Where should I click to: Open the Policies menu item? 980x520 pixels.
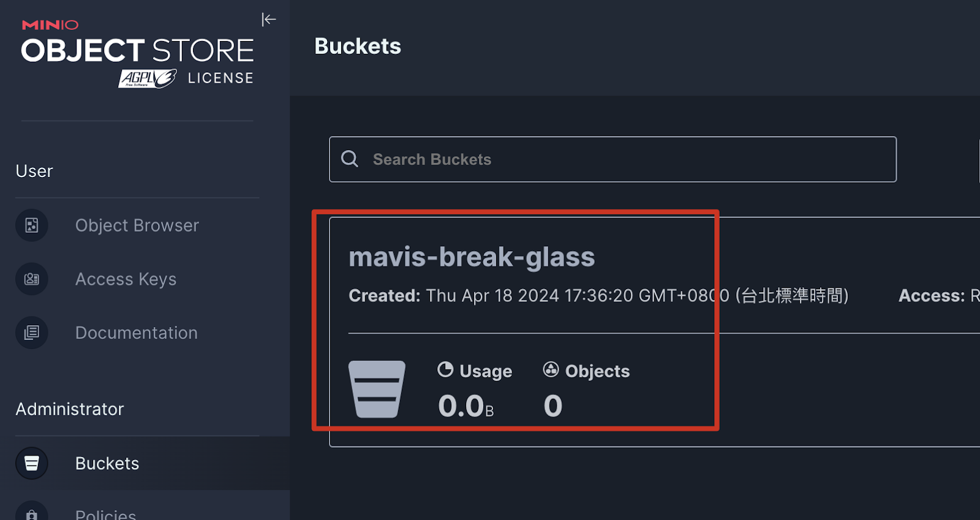tap(105, 514)
